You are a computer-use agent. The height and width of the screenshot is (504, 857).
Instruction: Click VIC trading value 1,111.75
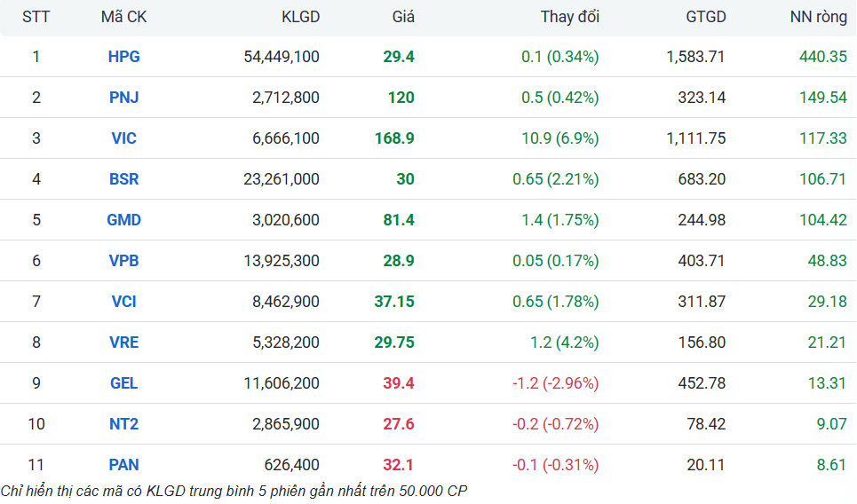(695, 138)
